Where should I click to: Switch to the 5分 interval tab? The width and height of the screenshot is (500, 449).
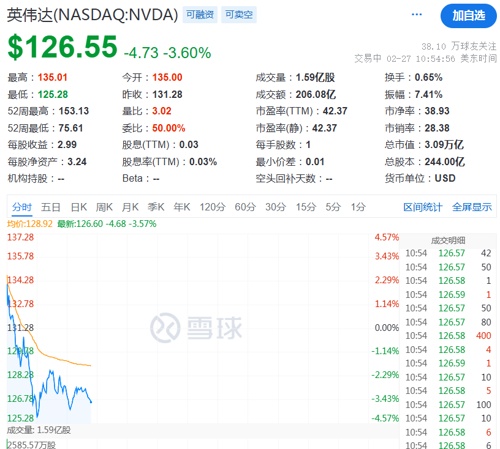[333, 207]
